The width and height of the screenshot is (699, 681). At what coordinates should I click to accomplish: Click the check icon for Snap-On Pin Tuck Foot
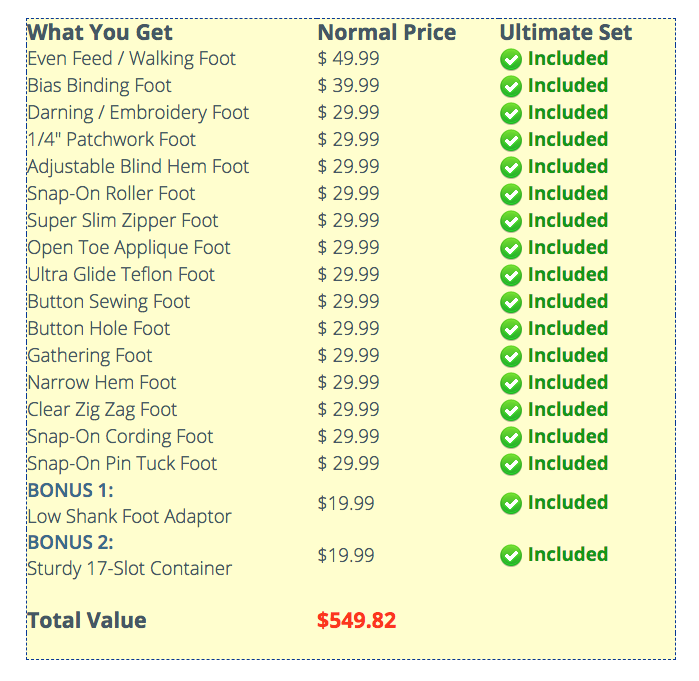click(511, 465)
